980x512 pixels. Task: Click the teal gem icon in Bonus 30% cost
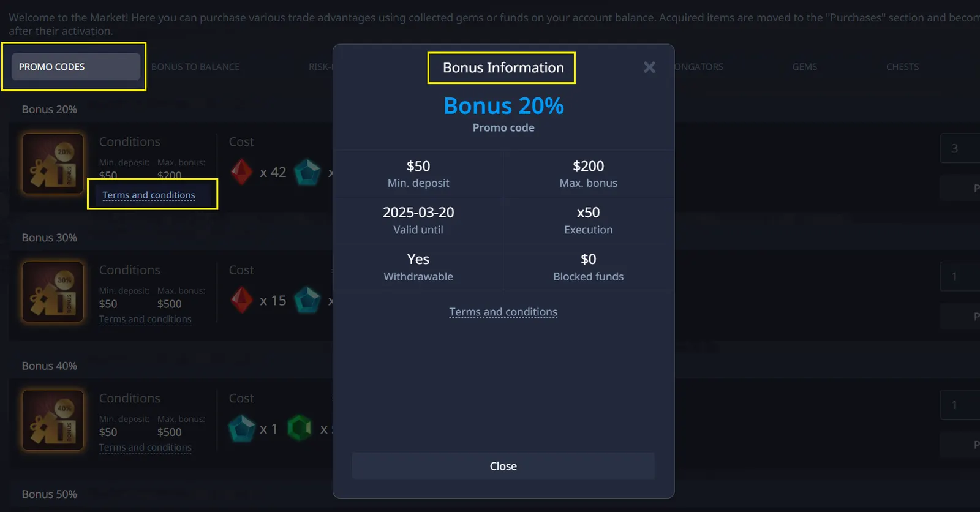coord(308,300)
